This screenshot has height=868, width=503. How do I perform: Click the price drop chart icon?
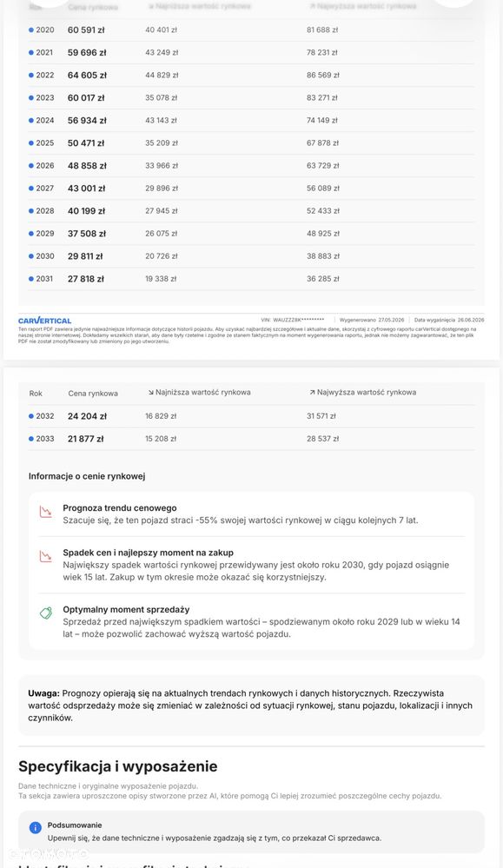46,556
